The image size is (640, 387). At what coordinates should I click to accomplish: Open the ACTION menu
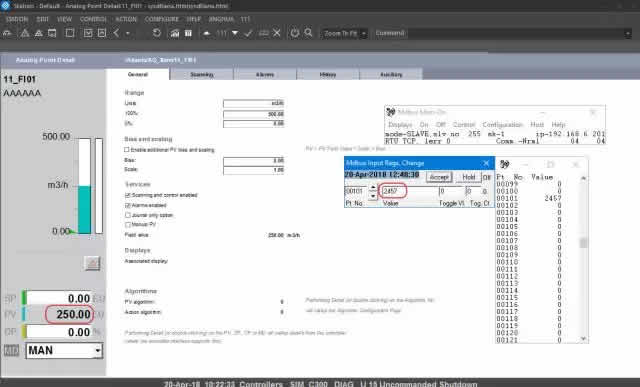126,19
